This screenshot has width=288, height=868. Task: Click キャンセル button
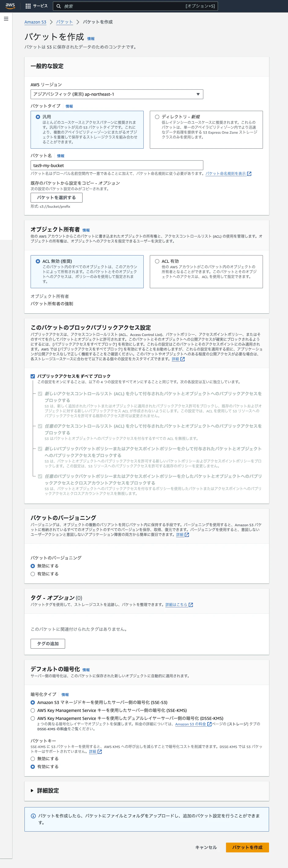pyautogui.click(x=206, y=848)
